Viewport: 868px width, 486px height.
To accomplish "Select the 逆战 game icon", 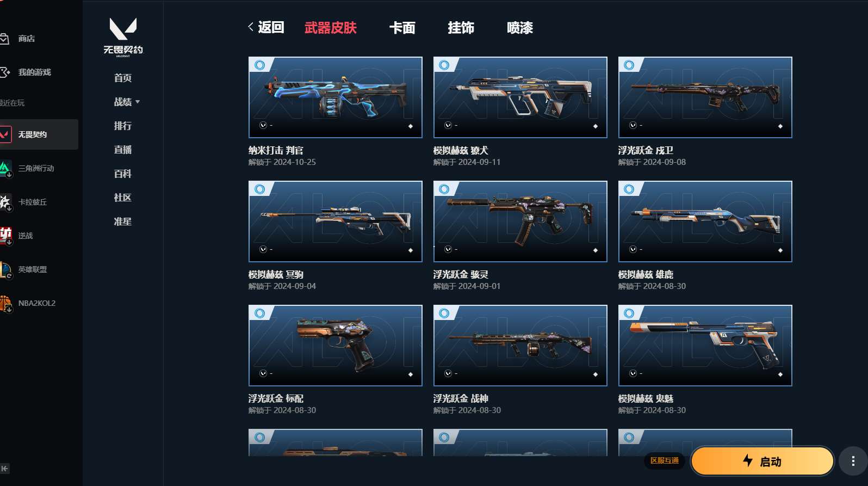I will click(x=5, y=236).
